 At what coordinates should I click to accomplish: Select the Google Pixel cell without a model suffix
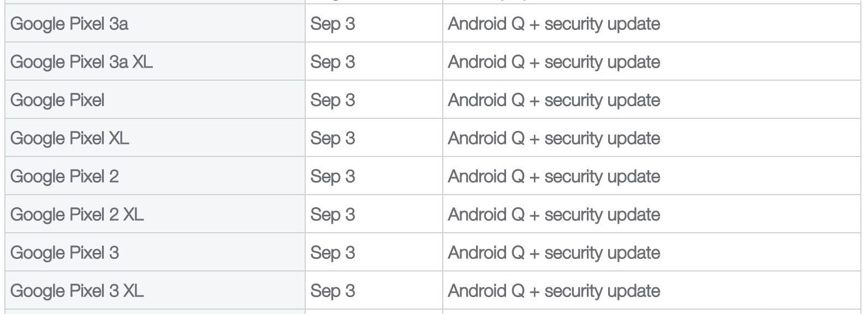[155, 100]
